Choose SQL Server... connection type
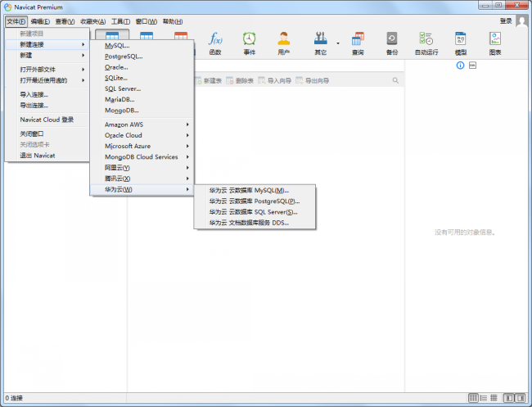Viewport: 532px width, 407px height. (x=142, y=88)
